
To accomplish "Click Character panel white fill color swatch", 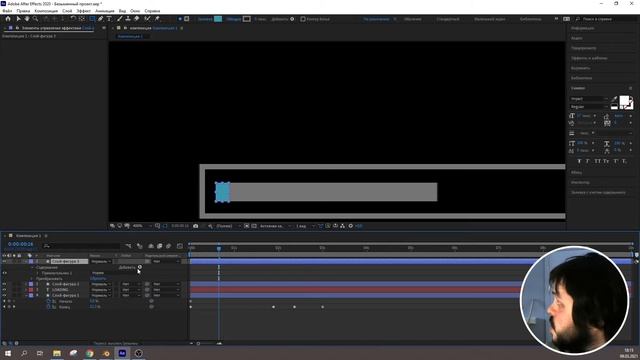I will pos(624,100).
